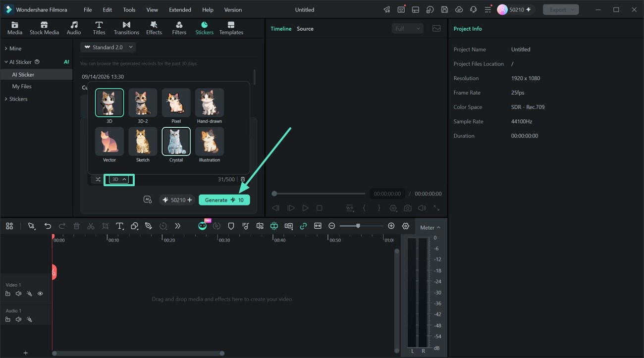Image resolution: width=644 pixels, height=358 pixels.
Task: Click the AI copilot robot icon
Action: point(202,226)
